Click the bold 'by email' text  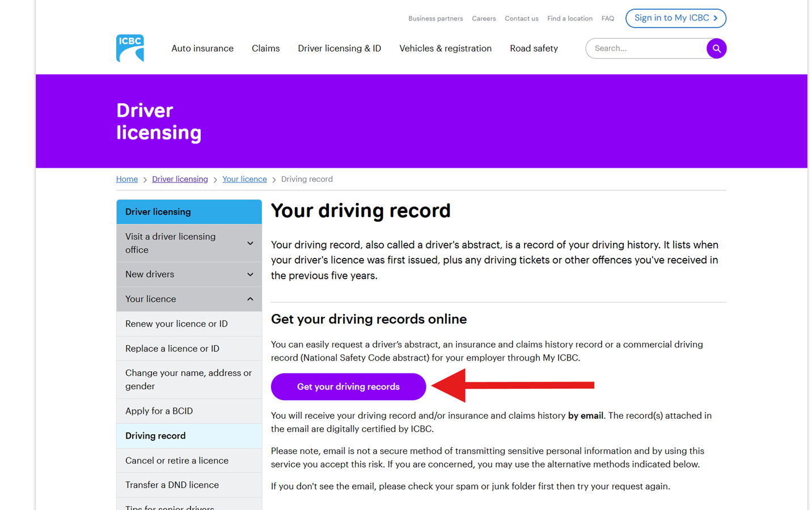tap(586, 415)
